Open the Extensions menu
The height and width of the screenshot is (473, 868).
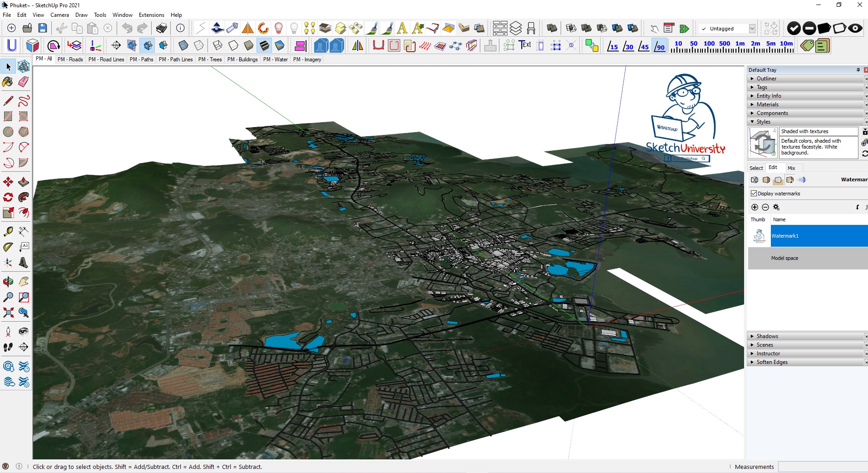[x=151, y=15]
